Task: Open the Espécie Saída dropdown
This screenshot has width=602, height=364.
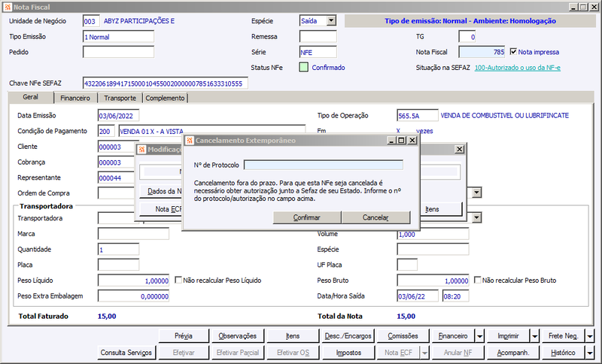Action: pos(331,21)
